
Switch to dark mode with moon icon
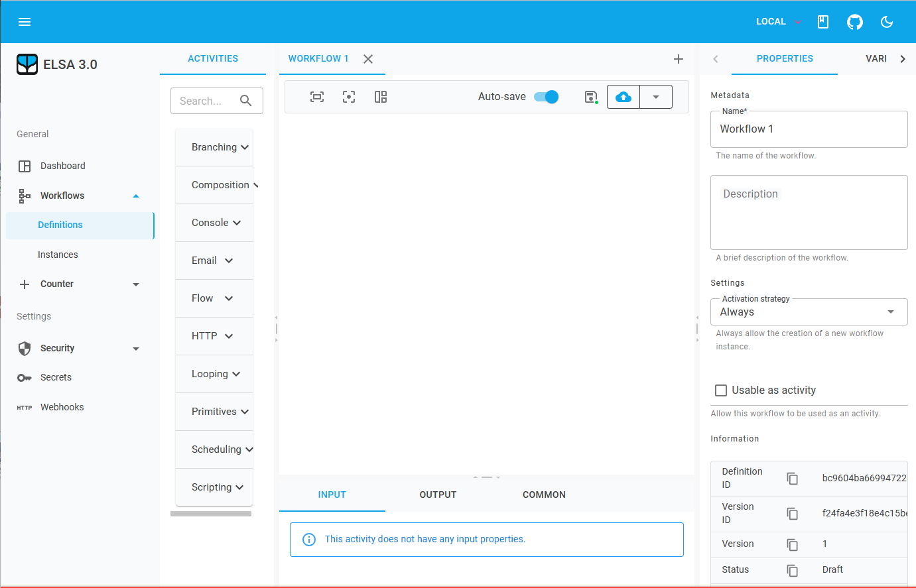[x=887, y=22]
